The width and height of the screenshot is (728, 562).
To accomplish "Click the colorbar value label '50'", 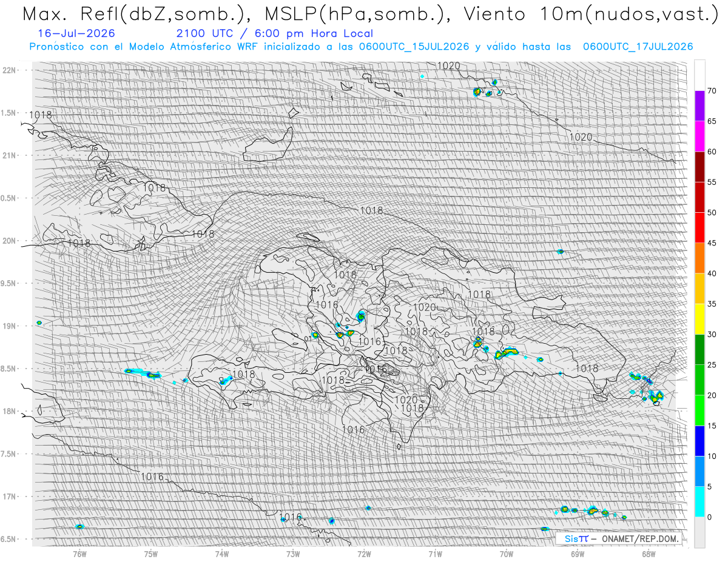I will pyautogui.click(x=712, y=213).
